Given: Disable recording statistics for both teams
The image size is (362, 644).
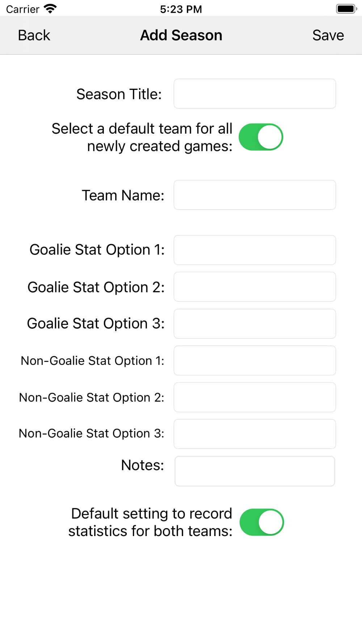Looking at the screenshot, I should (262, 522).
